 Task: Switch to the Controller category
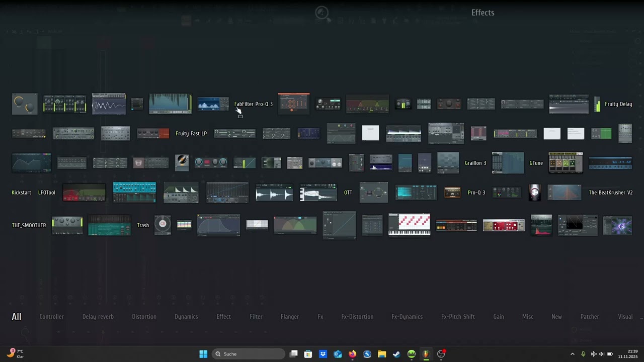pos(52,317)
